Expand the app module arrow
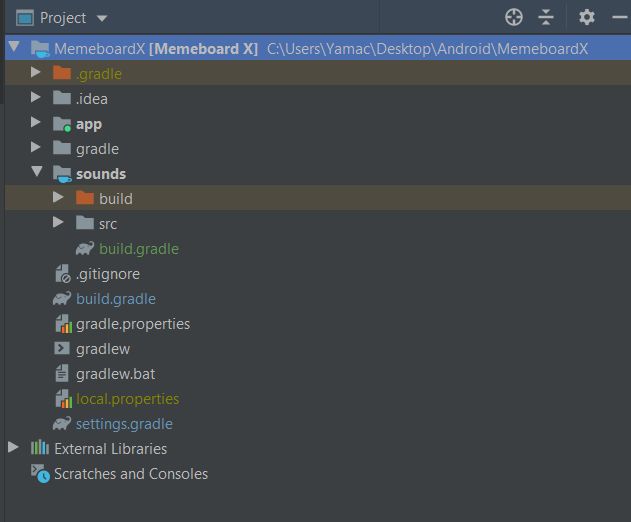The image size is (631, 522). (35, 122)
